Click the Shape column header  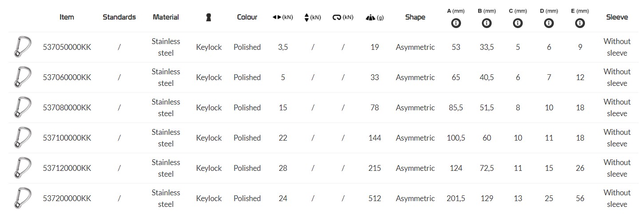pyautogui.click(x=415, y=17)
